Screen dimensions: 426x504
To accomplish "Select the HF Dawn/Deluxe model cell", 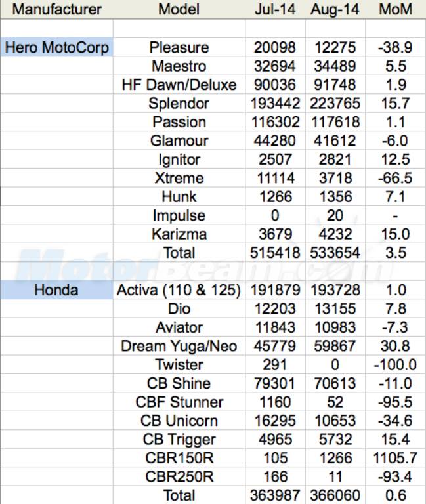I will point(179,85).
